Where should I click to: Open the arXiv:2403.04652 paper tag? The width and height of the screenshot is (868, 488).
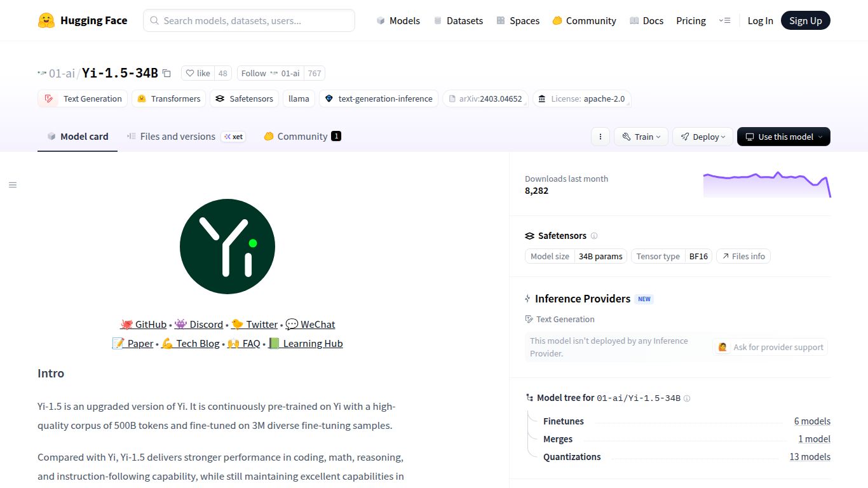[485, 98]
